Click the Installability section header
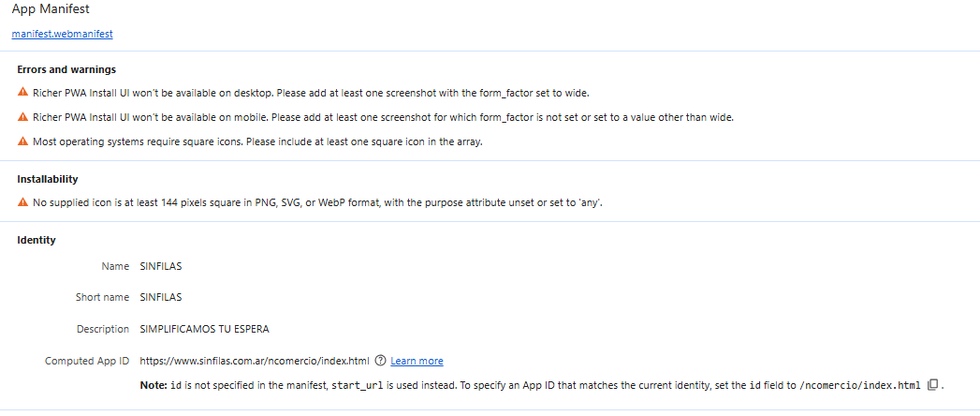This screenshot has height=416, width=980. [x=48, y=180]
